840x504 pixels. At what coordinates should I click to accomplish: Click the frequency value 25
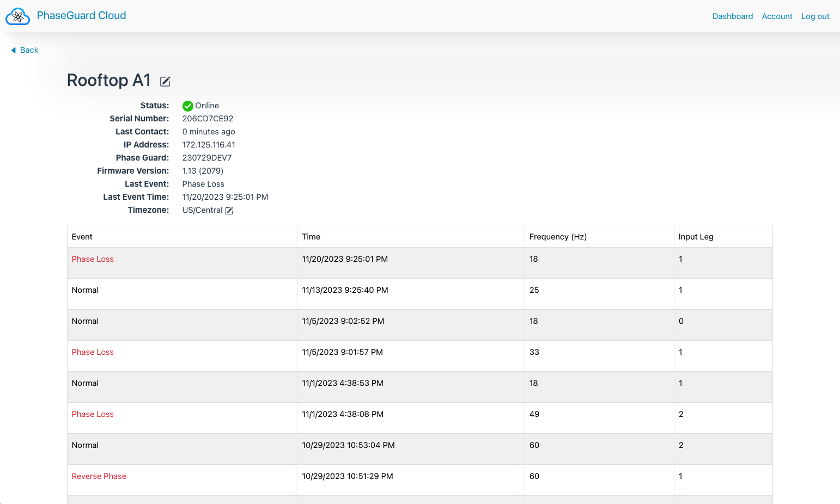[x=534, y=290]
